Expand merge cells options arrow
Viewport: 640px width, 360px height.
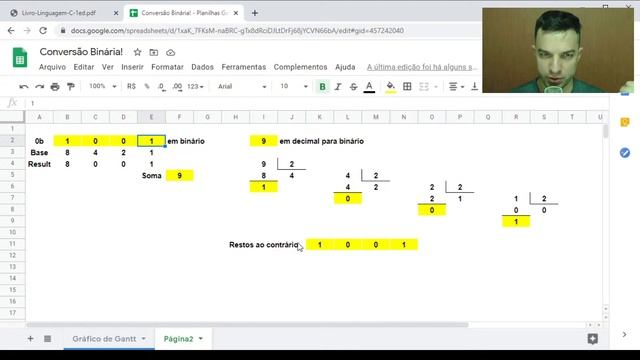click(x=436, y=87)
